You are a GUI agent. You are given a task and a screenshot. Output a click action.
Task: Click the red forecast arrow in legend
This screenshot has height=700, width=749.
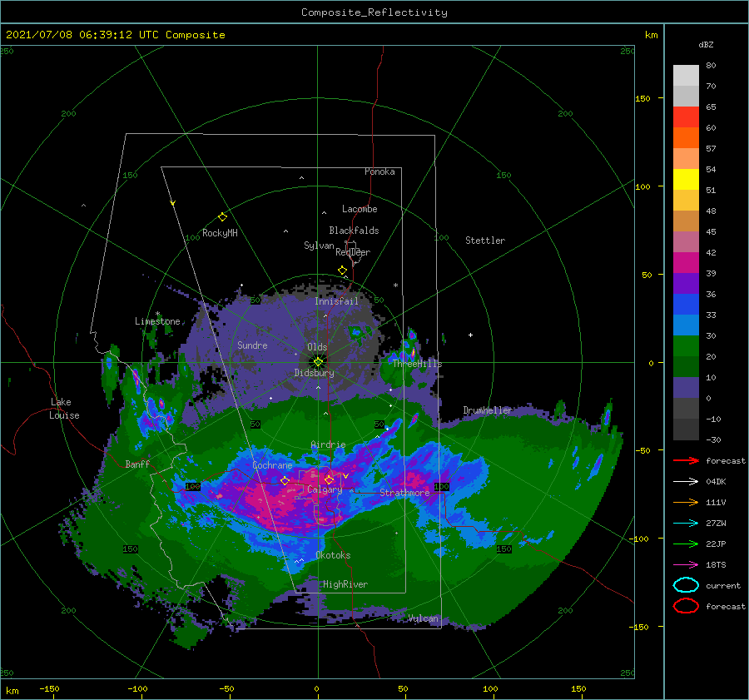coord(686,460)
